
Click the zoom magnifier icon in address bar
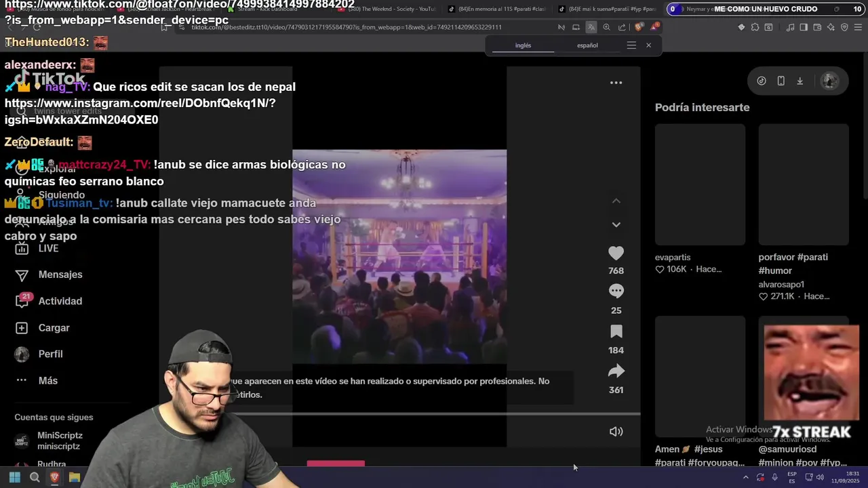click(x=606, y=27)
